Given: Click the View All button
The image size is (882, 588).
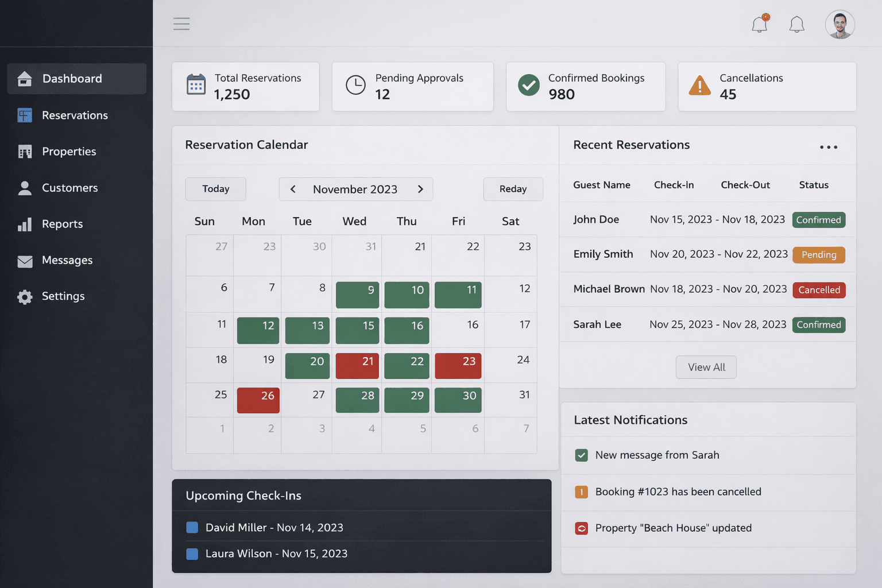Looking at the screenshot, I should 706,367.
